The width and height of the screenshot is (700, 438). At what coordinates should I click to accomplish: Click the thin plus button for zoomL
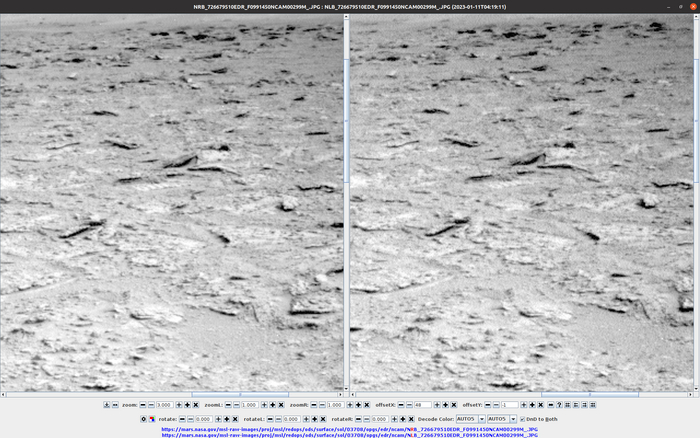[264, 405]
